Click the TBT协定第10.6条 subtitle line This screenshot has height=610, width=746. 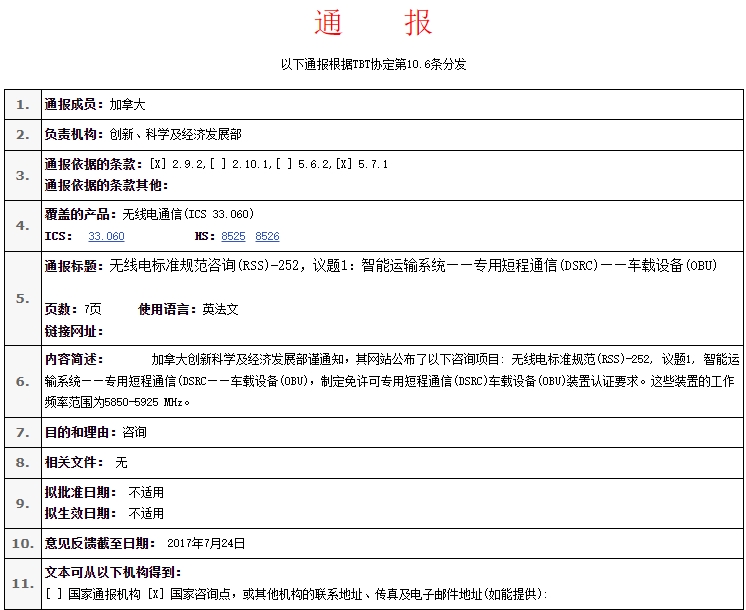373,64
